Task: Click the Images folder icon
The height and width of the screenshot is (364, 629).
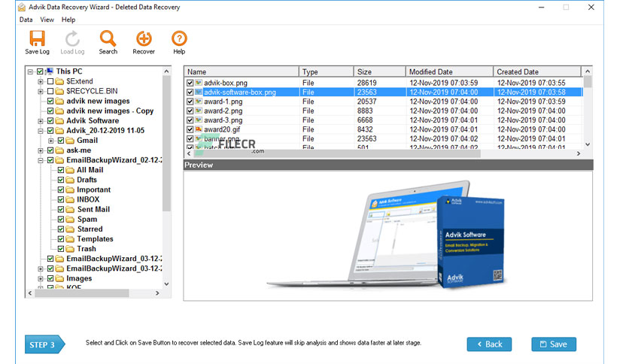Action: click(x=59, y=278)
